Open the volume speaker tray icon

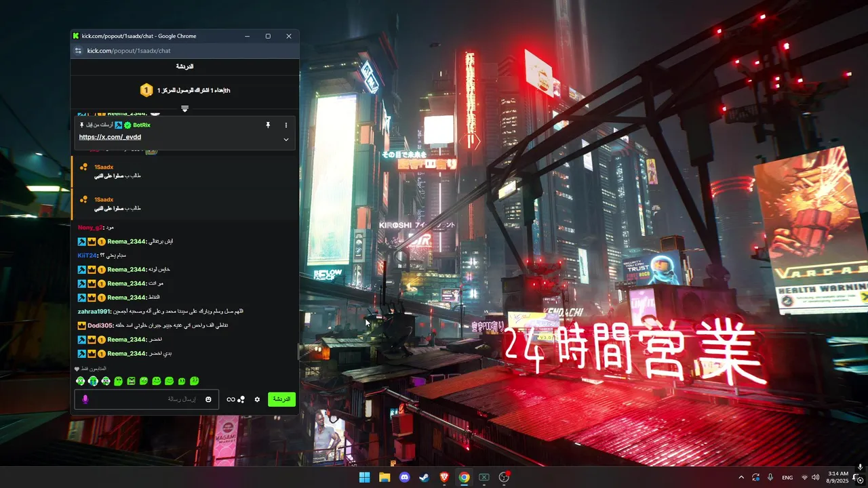pyautogui.click(x=816, y=477)
